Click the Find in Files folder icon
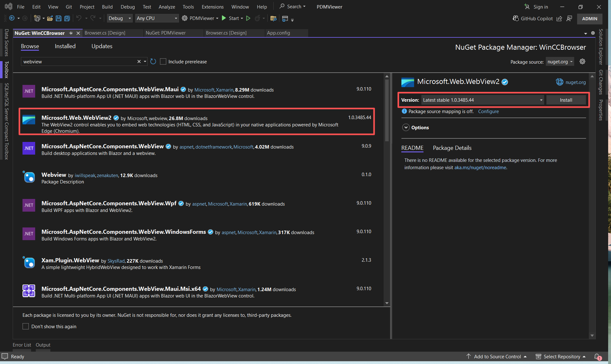 273,18
